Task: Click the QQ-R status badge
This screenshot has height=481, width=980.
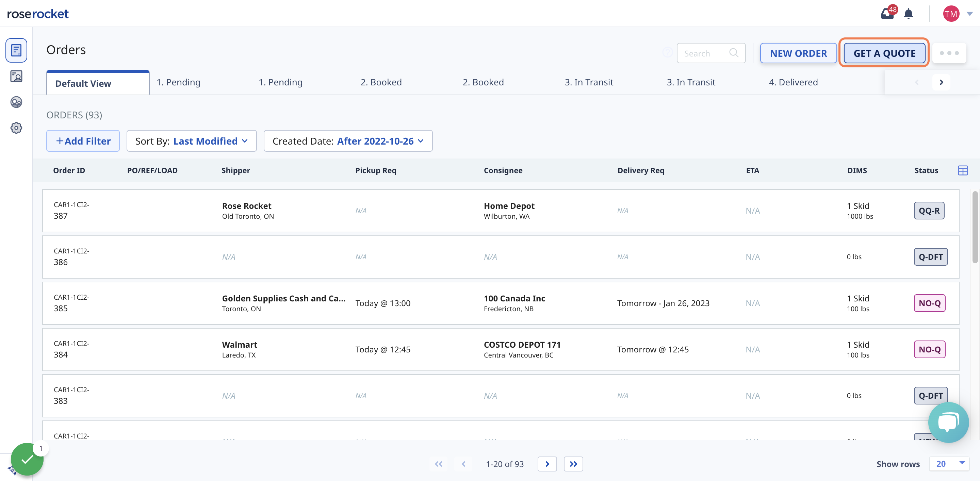Action: [929, 210]
